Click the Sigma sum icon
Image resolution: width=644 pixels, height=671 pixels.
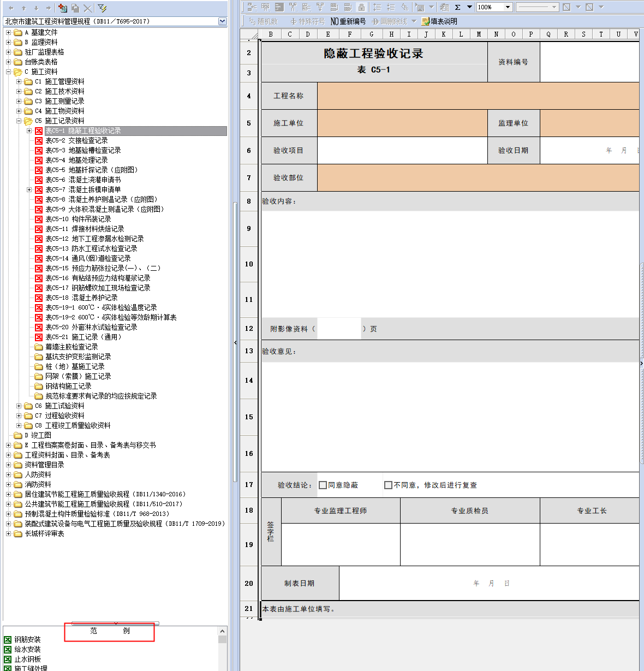click(457, 7)
